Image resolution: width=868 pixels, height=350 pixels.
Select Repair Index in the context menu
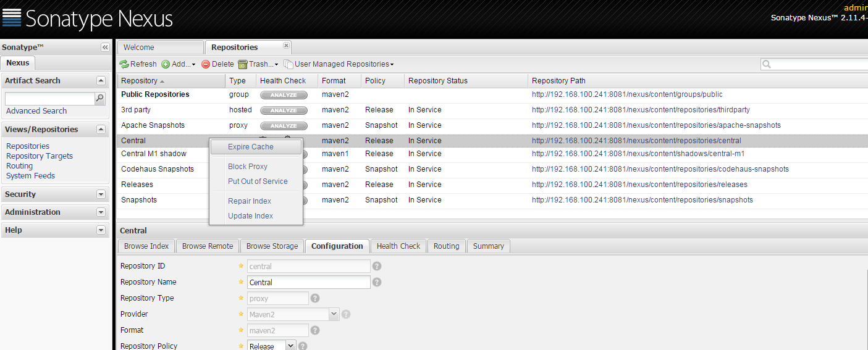[256, 201]
